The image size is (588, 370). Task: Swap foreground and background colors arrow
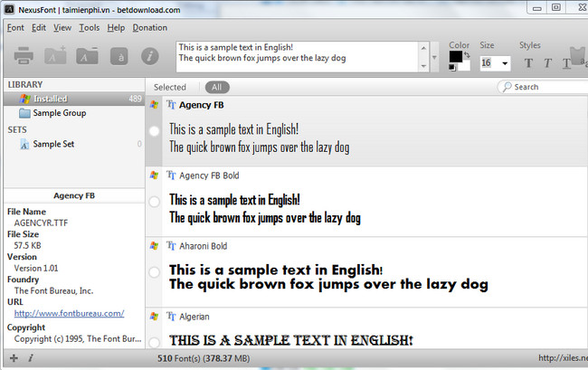pos(467,54)
